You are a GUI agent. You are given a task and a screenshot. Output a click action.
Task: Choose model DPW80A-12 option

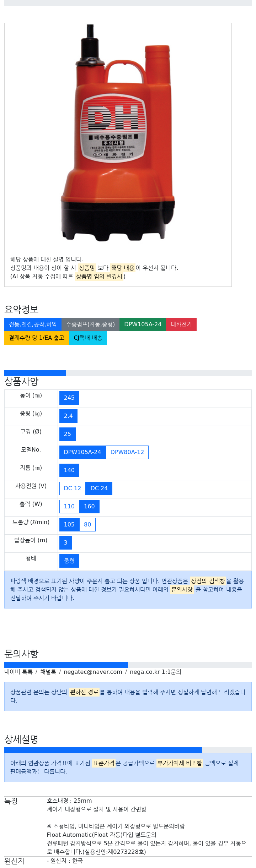click(x=127, y=452)
